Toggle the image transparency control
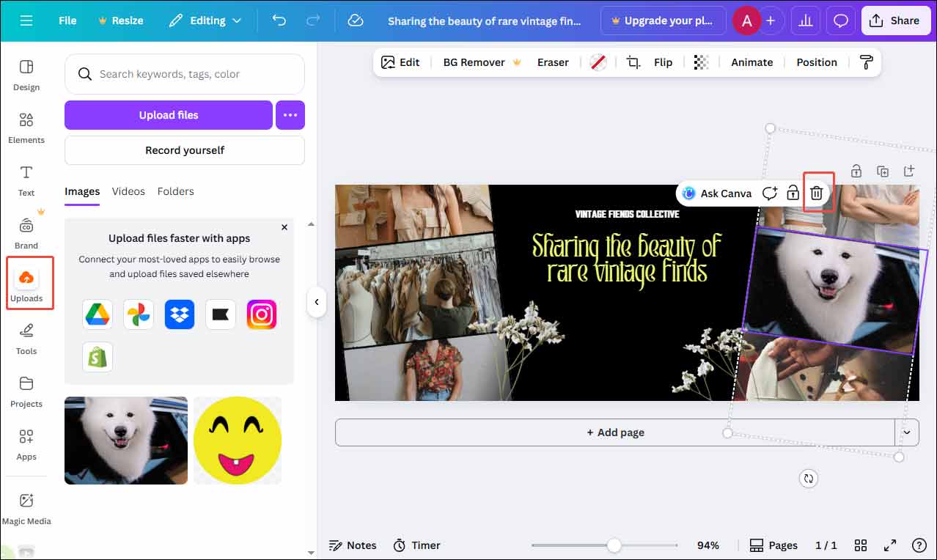Image resolution: width=937 pixels, height=560 pixels. (701, 62)
